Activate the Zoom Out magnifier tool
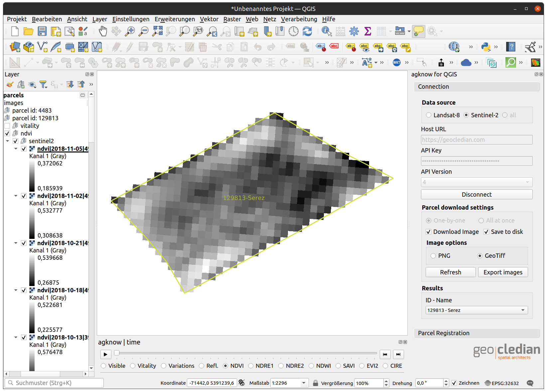The image size is (547, 392). [143, 32]
